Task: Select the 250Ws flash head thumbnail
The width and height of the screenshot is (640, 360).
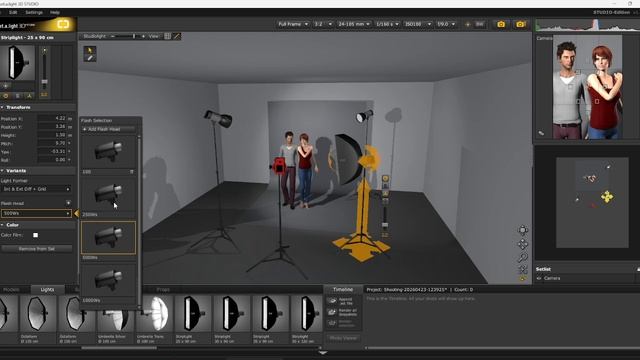Action: [x=108, y=194]
